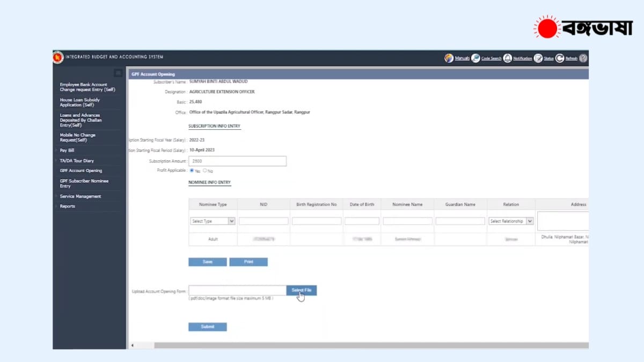Click the Status icon in header
This screenshot has height=362, width=644.
[x=538, y=58]
